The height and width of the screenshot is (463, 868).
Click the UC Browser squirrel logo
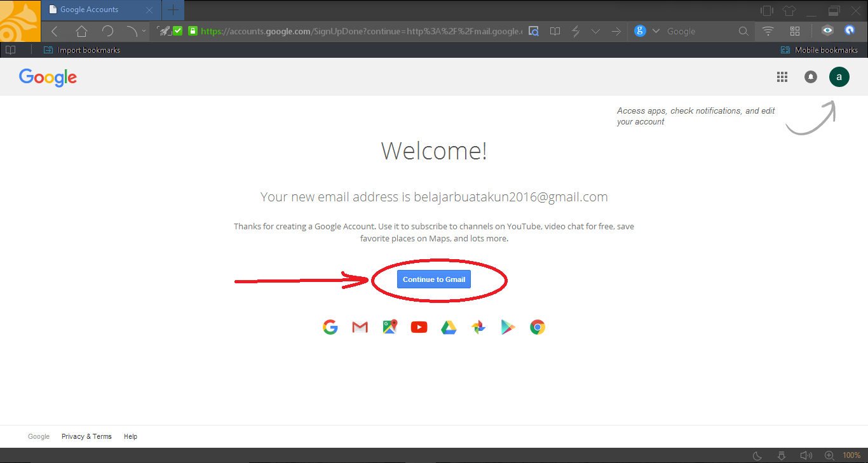point(19,20)
